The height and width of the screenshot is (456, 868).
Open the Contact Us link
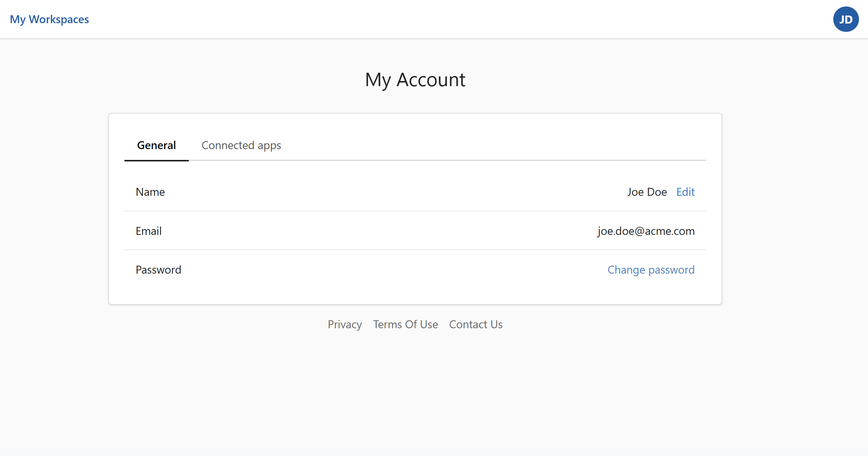[x=476, y=324]
